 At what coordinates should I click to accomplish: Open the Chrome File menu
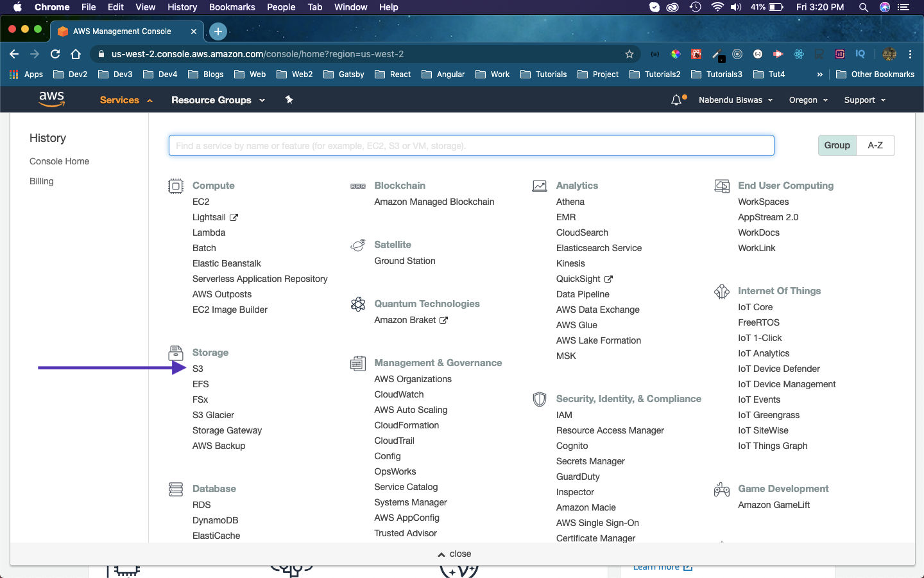point(89,7)
